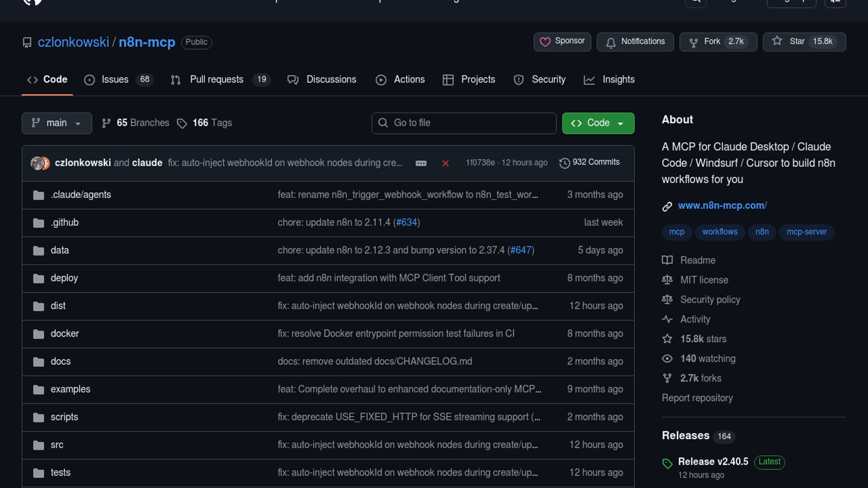Switch to the Pull requests tab
868x488 pixels.
point(217,80)
